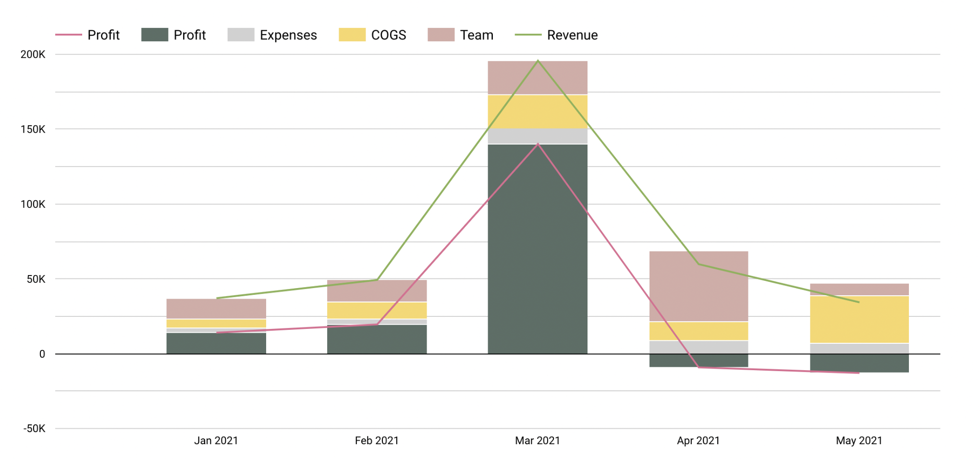Select the January 2021 Team bar segment
Image resolution: width=980 pixels, height=459 pixels.
216,309
